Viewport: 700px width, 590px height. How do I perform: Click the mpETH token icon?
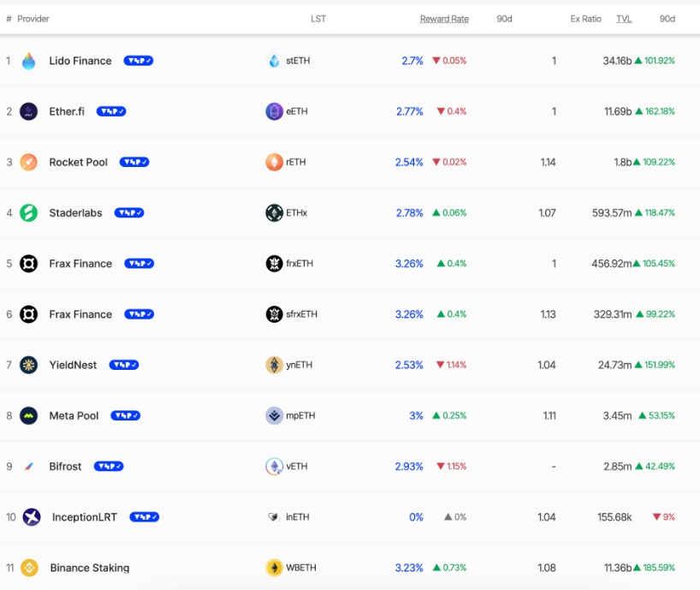pos(274,416)
